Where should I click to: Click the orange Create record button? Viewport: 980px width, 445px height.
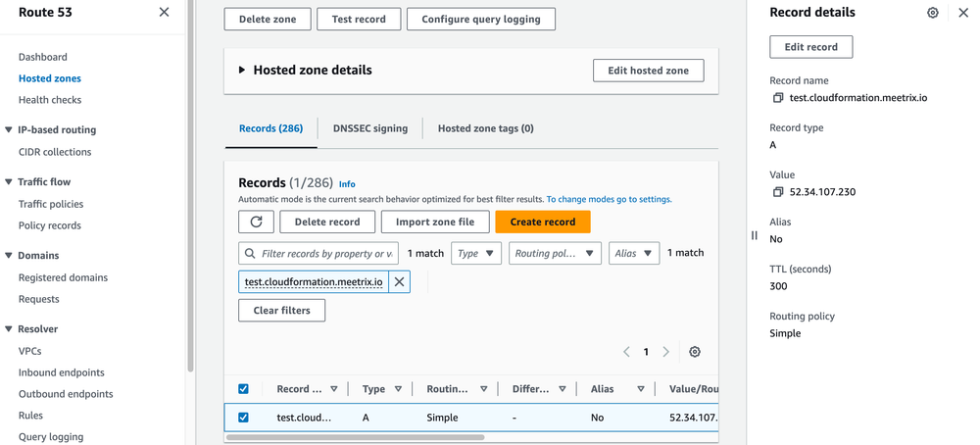pyautogui.click(x=542, y=222)
